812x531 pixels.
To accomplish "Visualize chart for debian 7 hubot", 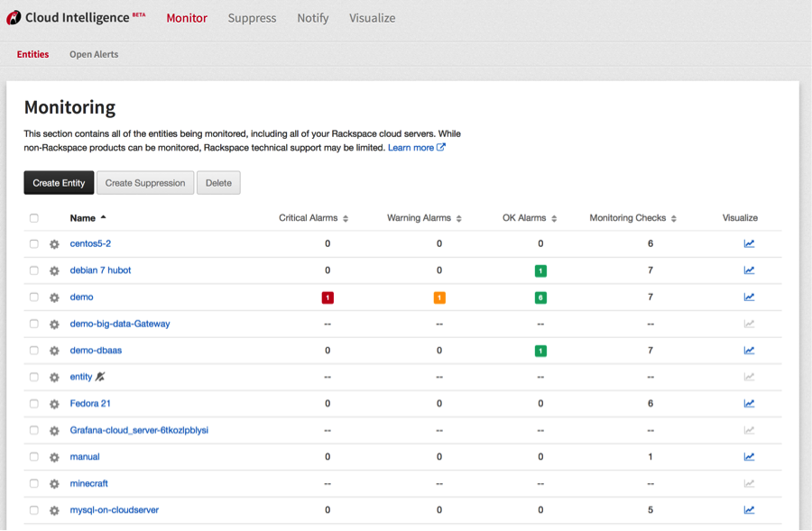I will pos(749,270).
